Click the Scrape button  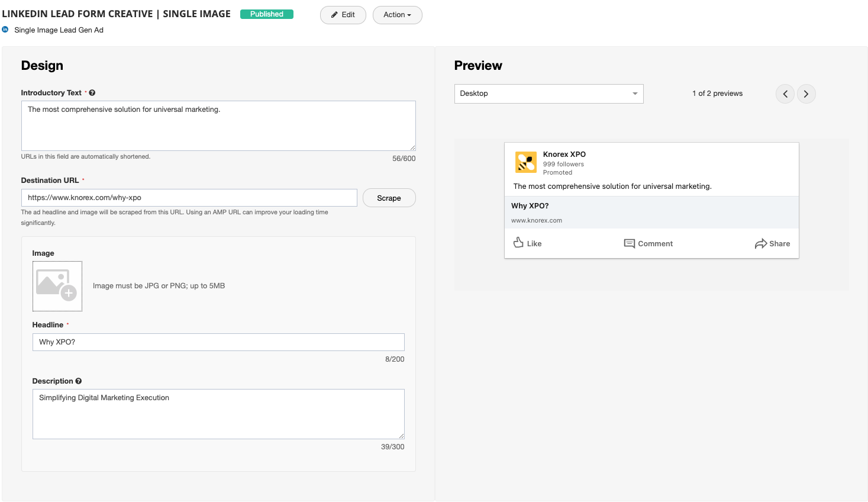[389, 198]
